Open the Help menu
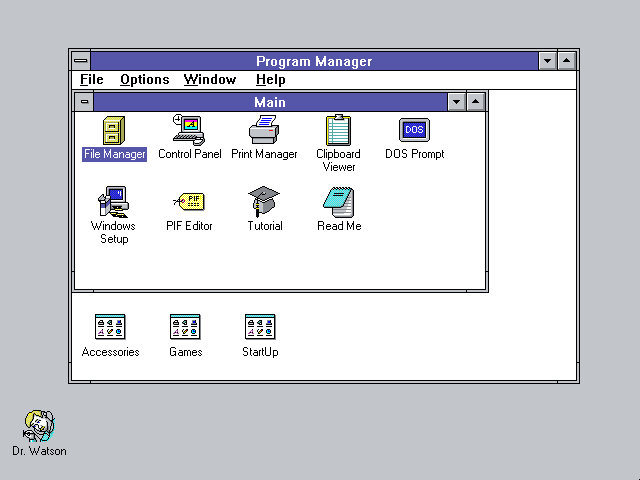 pyautogui.click(x=270, y=80)
